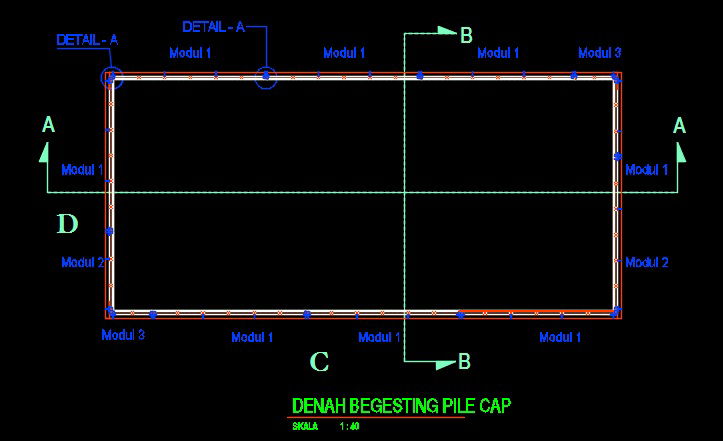Select the arrowhead pointing at the upper B letter
Viewport: 723px width, 441px height.
[447, 30]
